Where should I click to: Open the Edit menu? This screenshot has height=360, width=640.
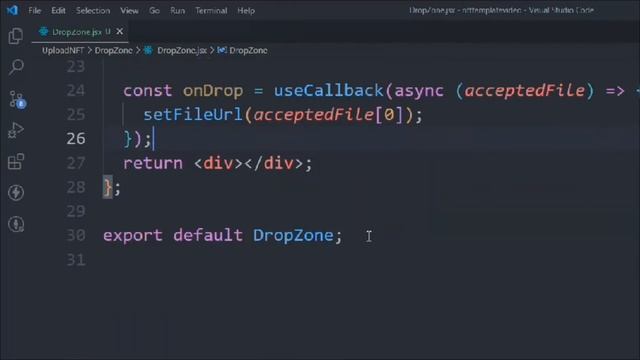point(58,11)
